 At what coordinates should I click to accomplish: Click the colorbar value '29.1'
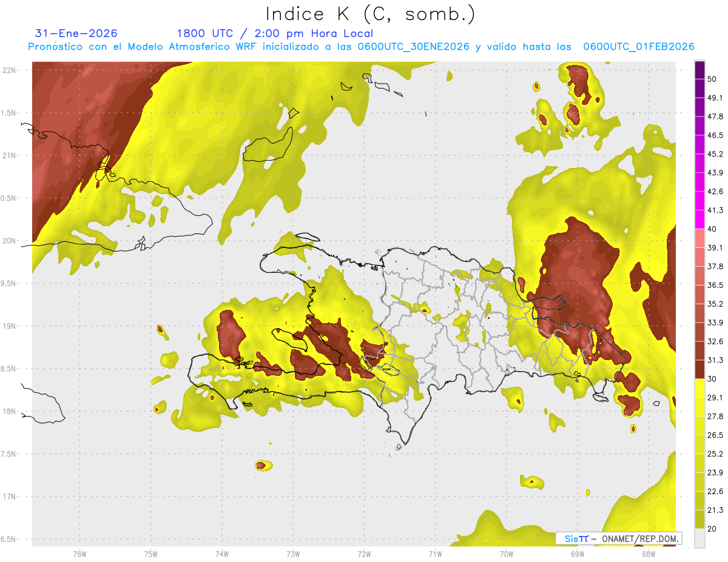715,398
